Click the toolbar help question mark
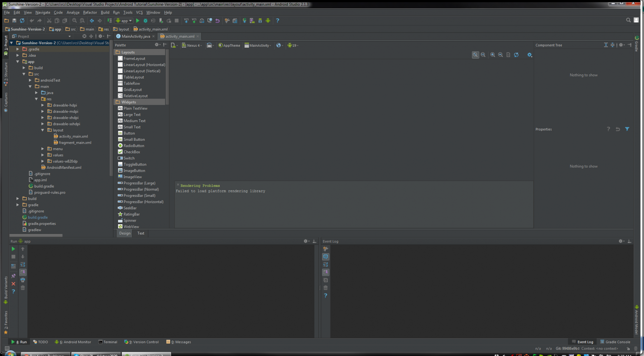 tap(278, 21)
